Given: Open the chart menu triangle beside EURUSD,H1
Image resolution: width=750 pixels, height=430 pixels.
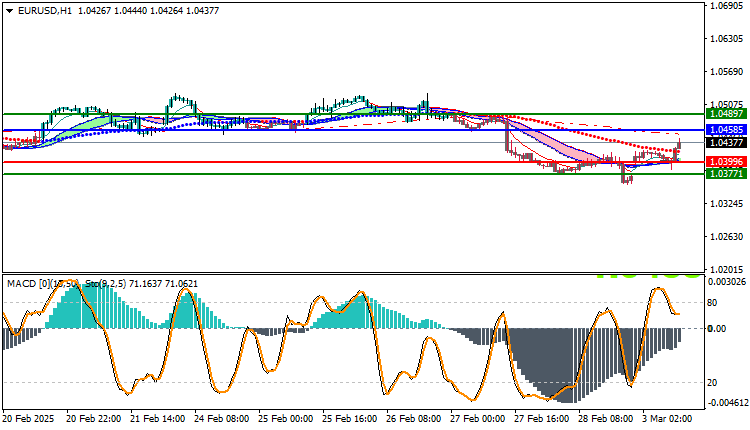Looking at the screenshot, I should click(x=9, y=11).
